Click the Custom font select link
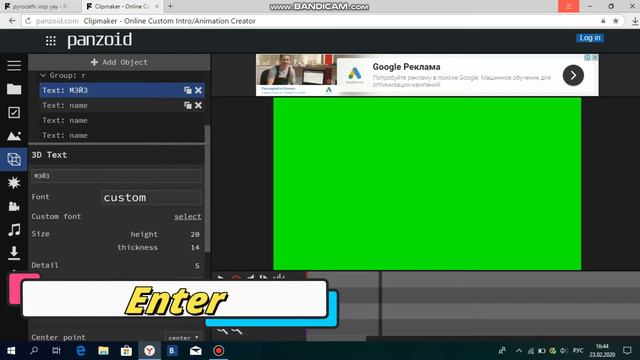 (188, 217)
